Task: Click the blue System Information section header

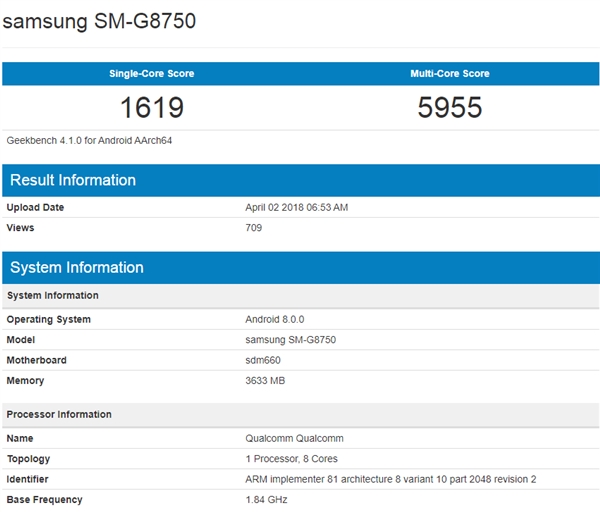Action: pyautogui.click(x=76, y=267)
